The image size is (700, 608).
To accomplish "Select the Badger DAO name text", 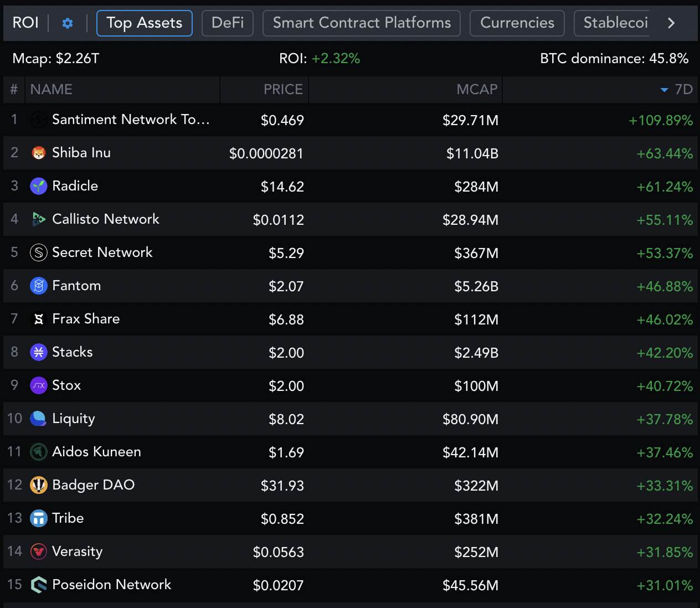I will click(x=94, y=486).
